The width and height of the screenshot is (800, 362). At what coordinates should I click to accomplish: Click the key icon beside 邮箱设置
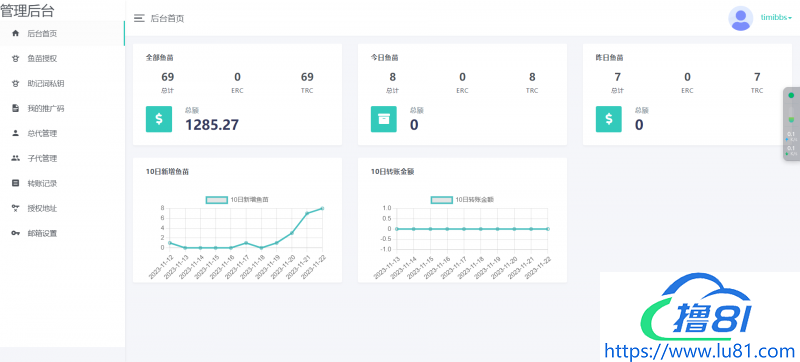point(15,233)
